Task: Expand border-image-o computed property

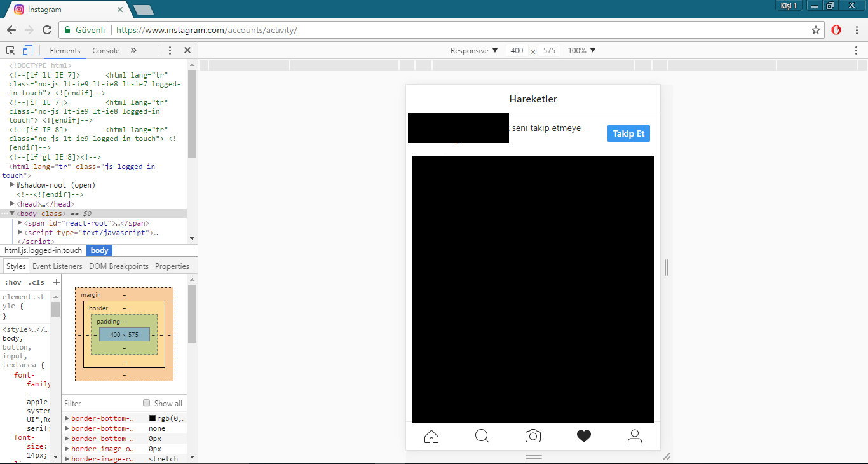Action: (x=67, y=449)
